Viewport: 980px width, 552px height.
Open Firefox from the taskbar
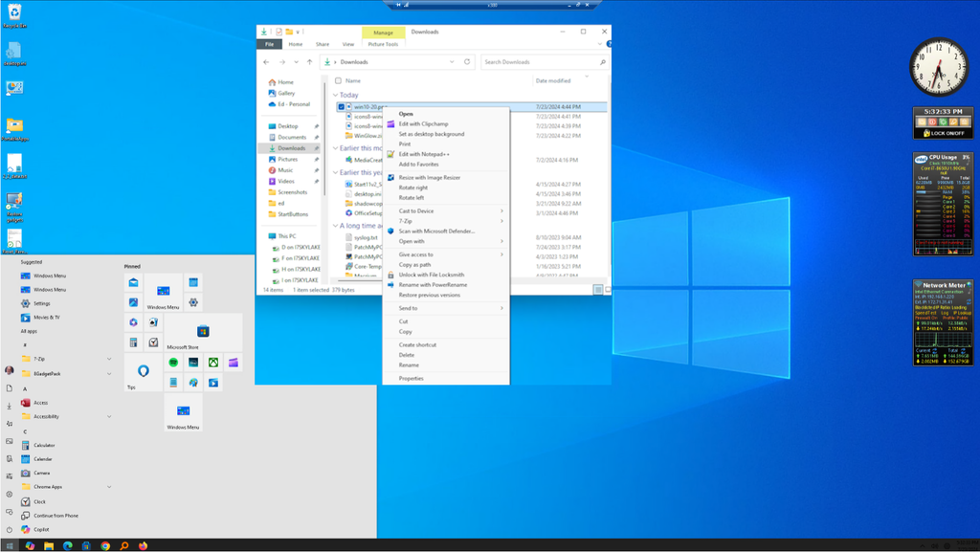click(x=143, y=546)
